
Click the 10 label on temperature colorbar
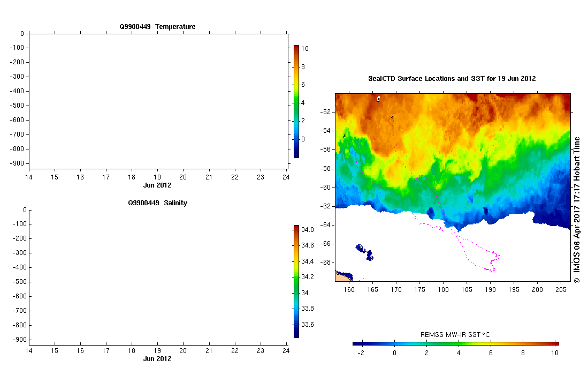305,48
